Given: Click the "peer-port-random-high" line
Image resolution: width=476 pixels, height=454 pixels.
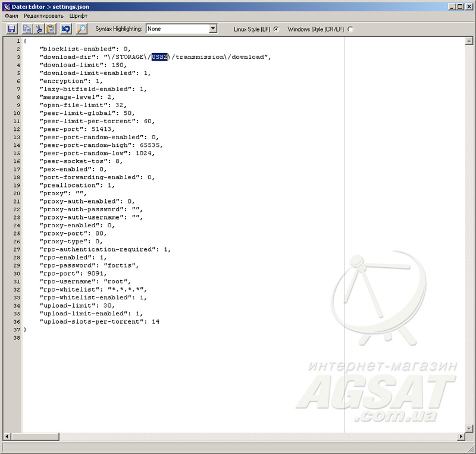Looking at the screenshot, I should pyautogui.click(x=101, y=145).
